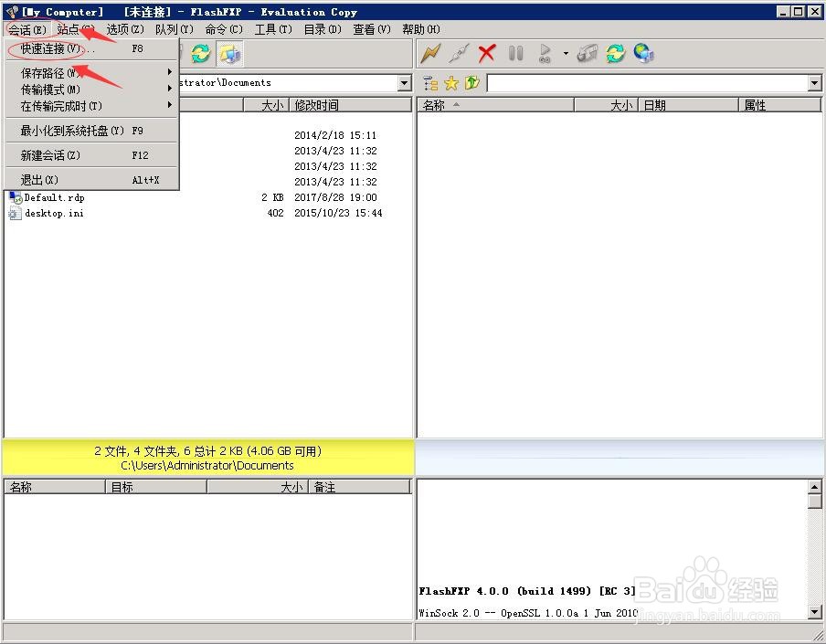
Task: Expand the 在传输完成时(T) submenu
Action: [x=91, y=106]
